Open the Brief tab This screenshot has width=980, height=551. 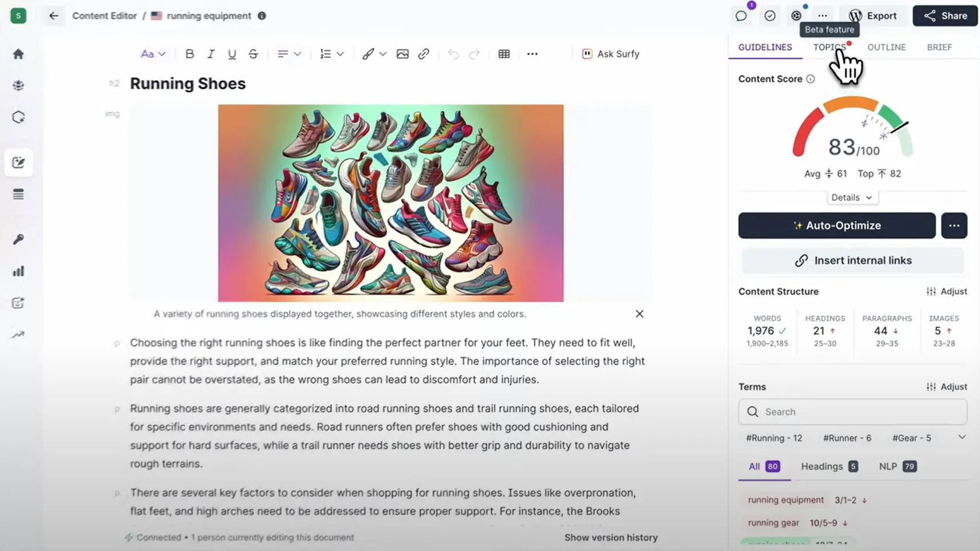tap(939, 47)
